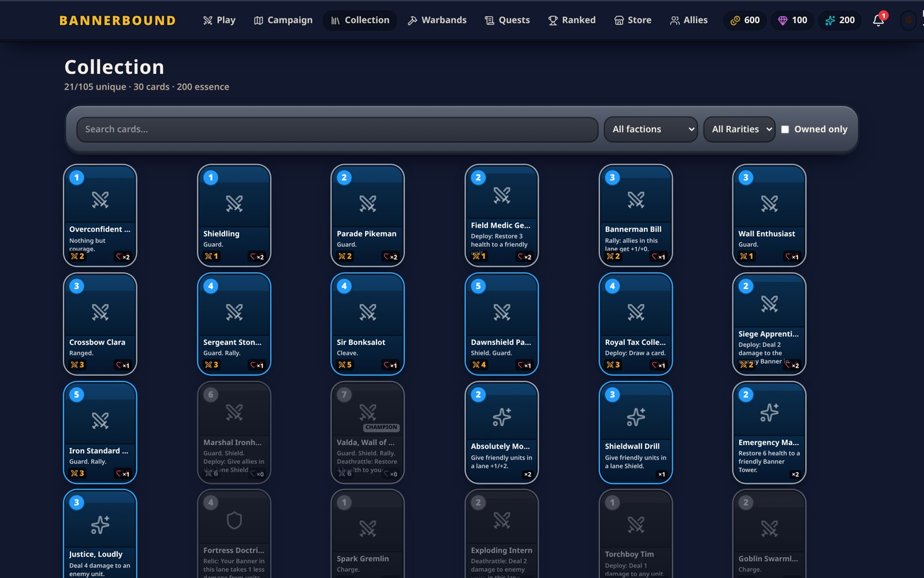Image resolution: width=924 pixels, height=578 pixels.
Task: Click the swords icon on Wall Enthusiast card
Action: pos(769,203)
